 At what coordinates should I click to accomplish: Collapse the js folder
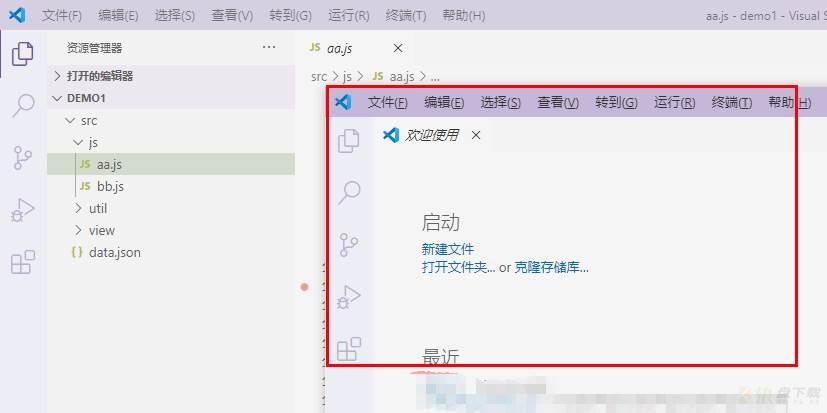(79, 142)
